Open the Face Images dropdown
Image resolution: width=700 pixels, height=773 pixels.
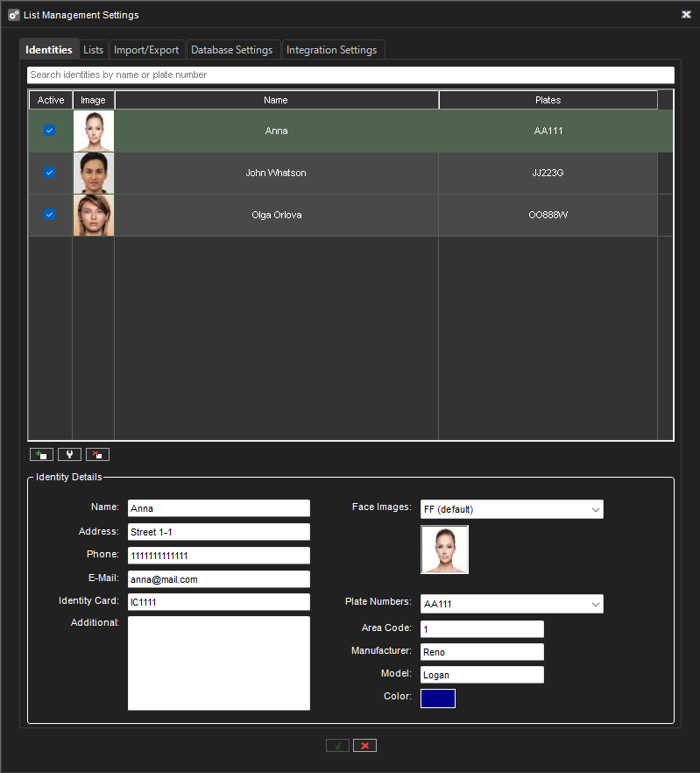click(x=512, y=509)
